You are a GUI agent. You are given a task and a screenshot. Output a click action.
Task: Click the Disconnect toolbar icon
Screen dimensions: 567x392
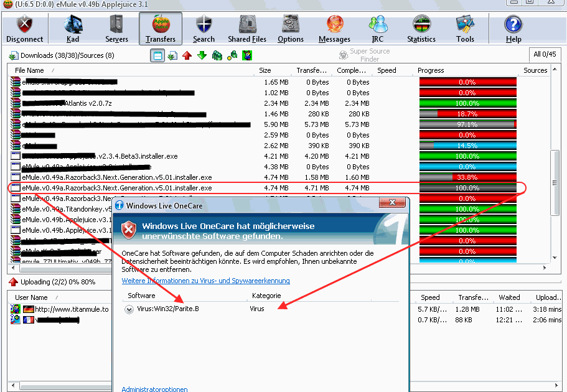point(25,29)
